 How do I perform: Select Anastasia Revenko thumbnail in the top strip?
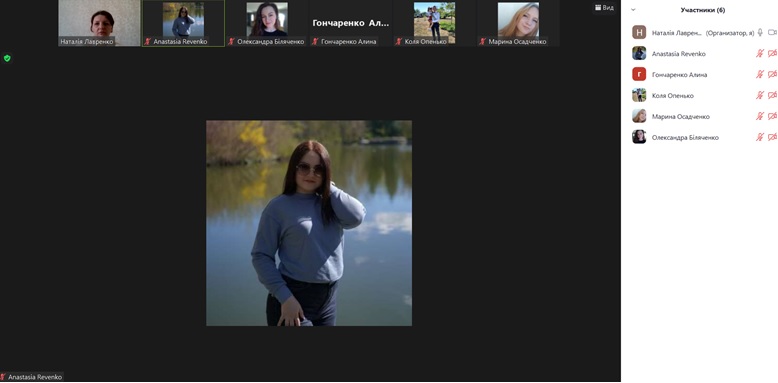(183, 23)
